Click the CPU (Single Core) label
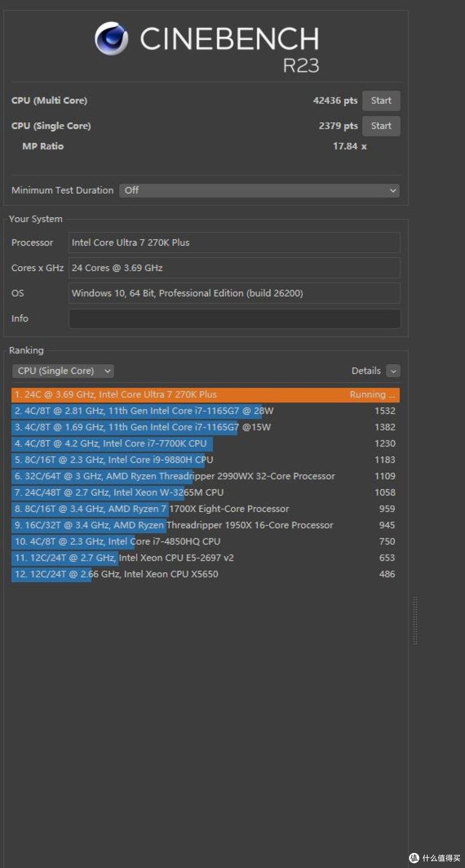 pyautogui.click(x=51, y=126)
